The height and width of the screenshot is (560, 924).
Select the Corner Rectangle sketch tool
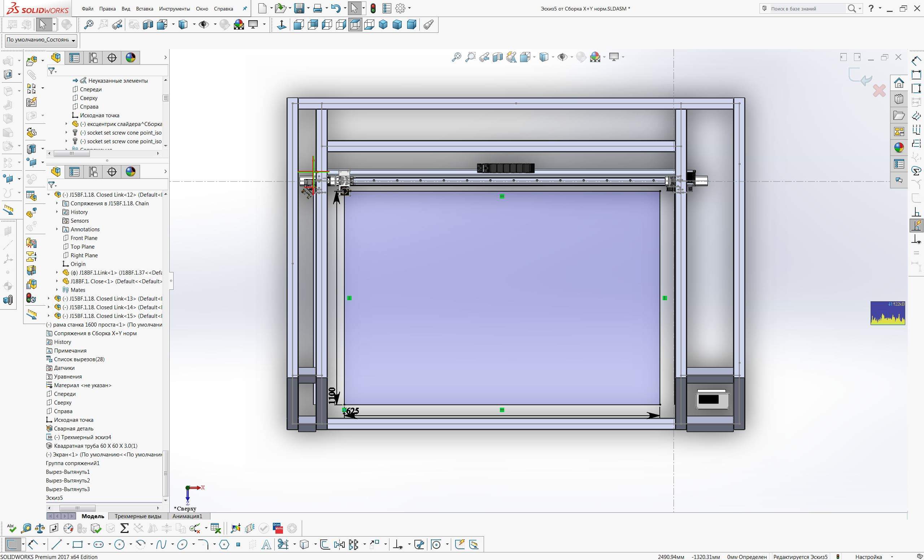point(78,544)
